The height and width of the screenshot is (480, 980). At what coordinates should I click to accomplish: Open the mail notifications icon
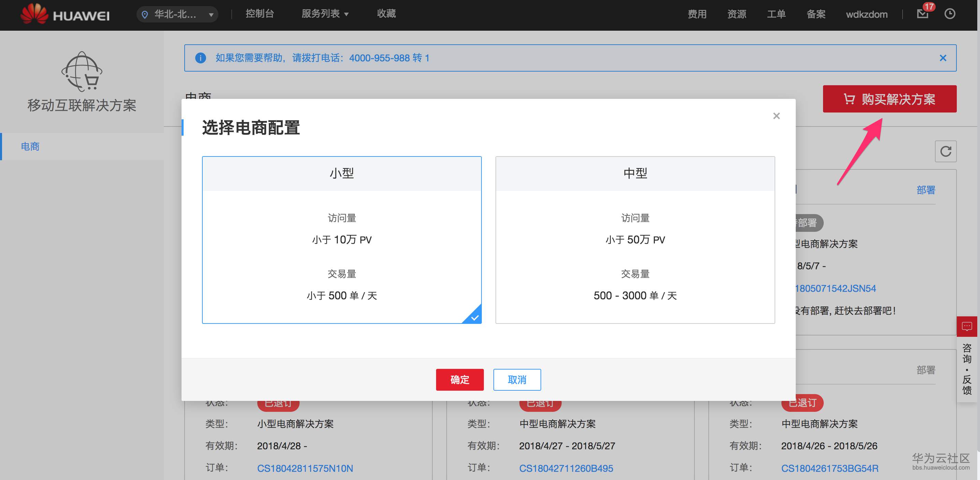tap(923, 14)
